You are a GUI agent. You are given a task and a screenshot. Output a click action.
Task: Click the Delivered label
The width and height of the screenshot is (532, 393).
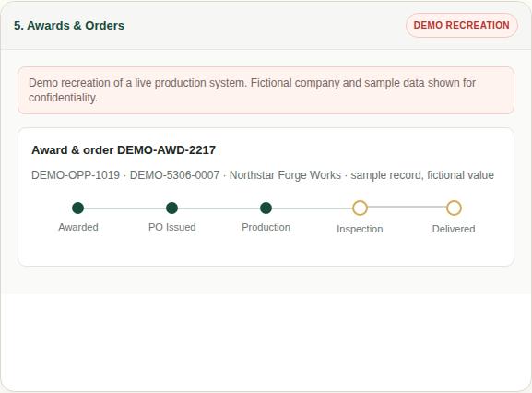click(454, 229)
